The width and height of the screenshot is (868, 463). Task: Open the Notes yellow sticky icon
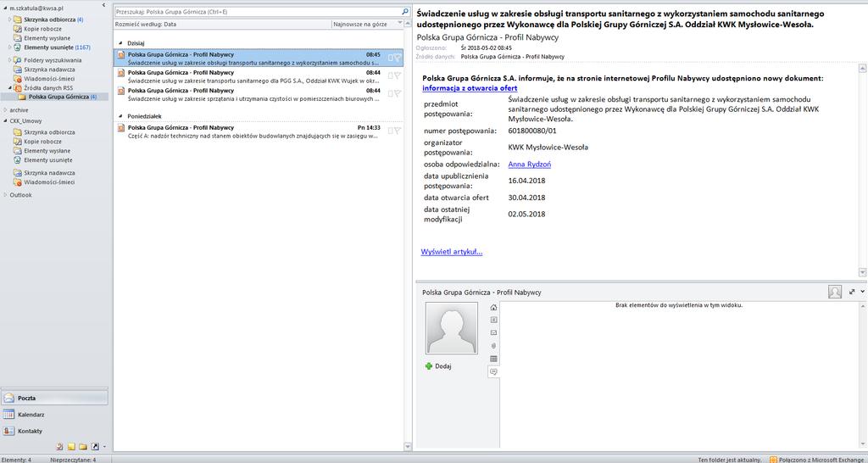[71, 446]
